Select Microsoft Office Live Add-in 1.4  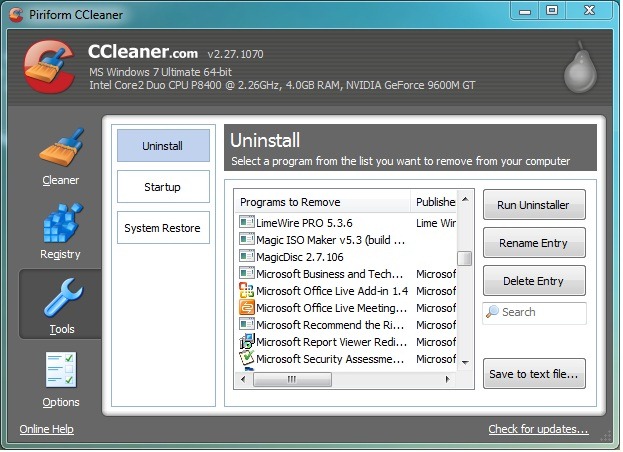332,291
